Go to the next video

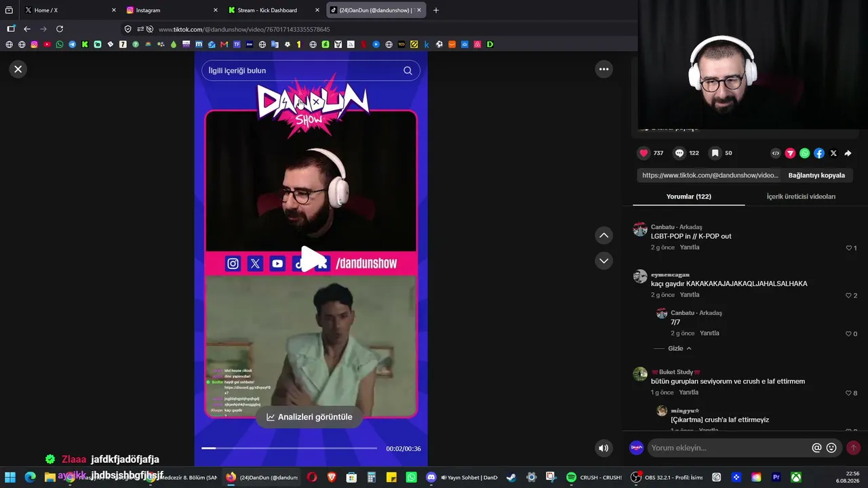point(604,261)
